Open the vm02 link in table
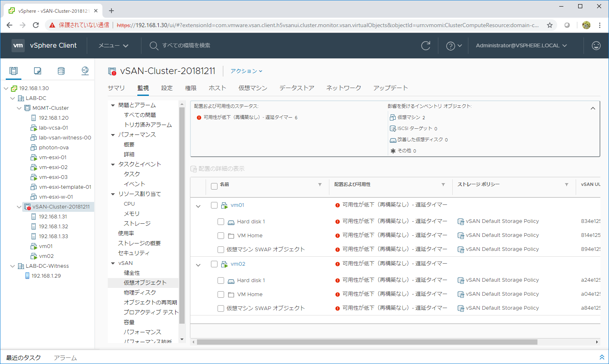 (238, 264)
